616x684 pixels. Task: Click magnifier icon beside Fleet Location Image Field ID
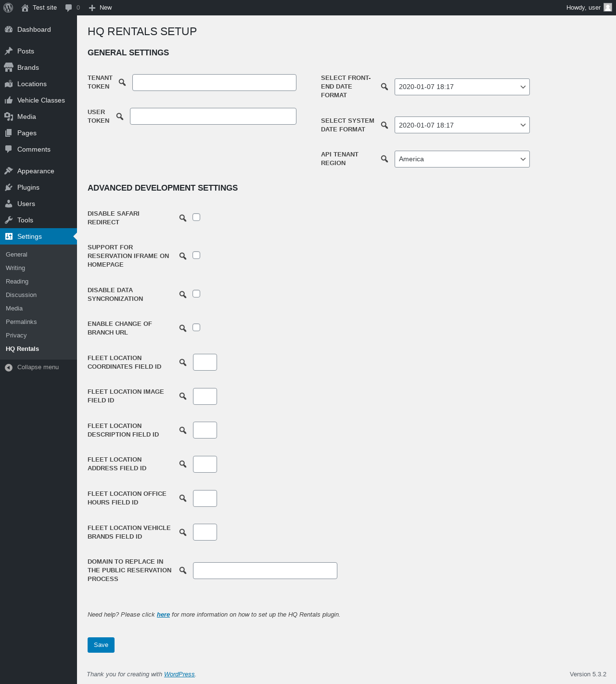(183, 396)
